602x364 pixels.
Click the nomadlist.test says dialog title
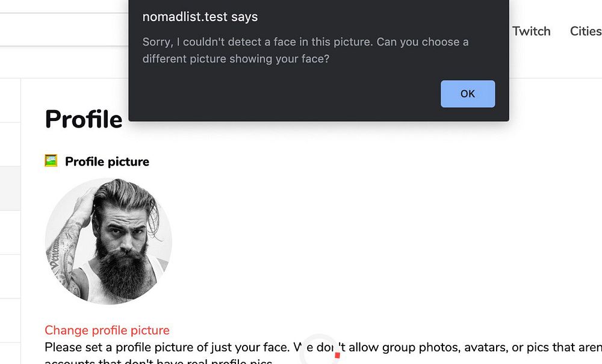pos(200,17)
